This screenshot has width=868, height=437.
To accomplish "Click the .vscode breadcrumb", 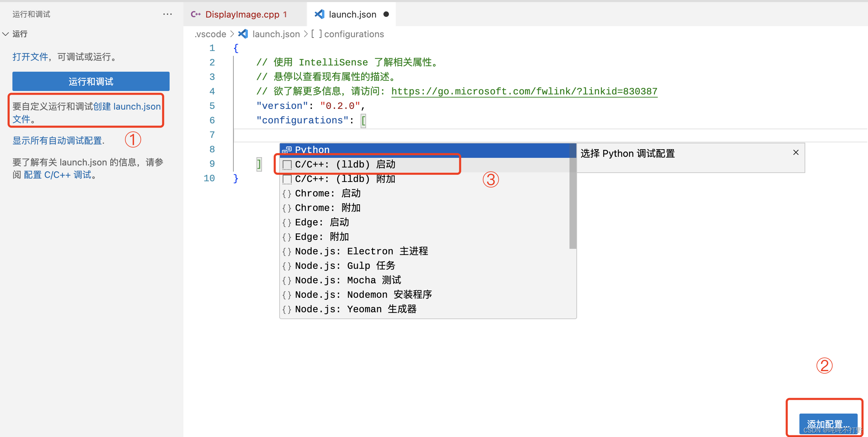I will tap(210, 34).
